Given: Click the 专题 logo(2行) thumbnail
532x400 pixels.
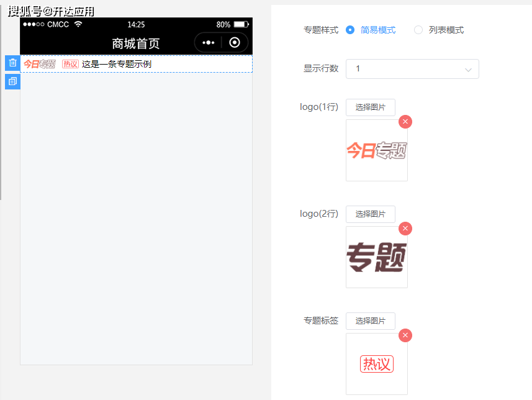Looking at the screenshot, I should [x=376, y=257].
